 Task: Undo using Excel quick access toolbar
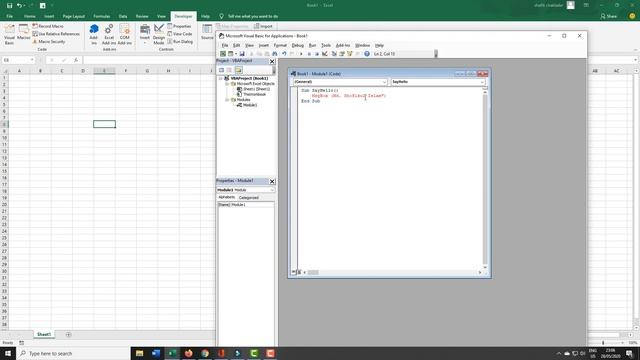coord(19,5)
